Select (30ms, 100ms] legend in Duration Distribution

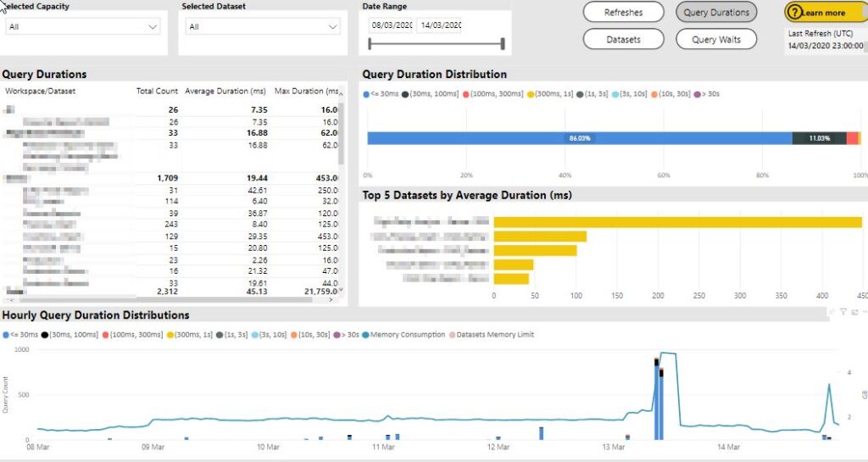pos(431,94)
